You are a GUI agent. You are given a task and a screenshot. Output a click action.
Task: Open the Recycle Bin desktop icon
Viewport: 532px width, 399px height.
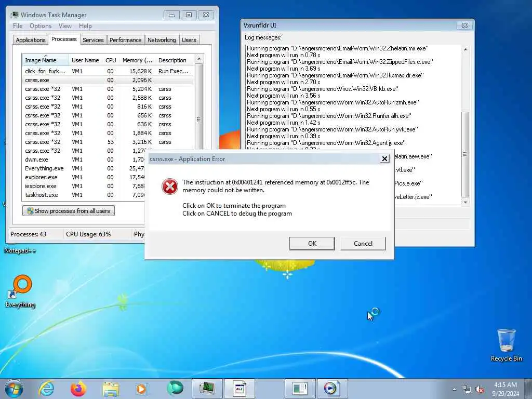pyautogui.click(x=506, y=345)
